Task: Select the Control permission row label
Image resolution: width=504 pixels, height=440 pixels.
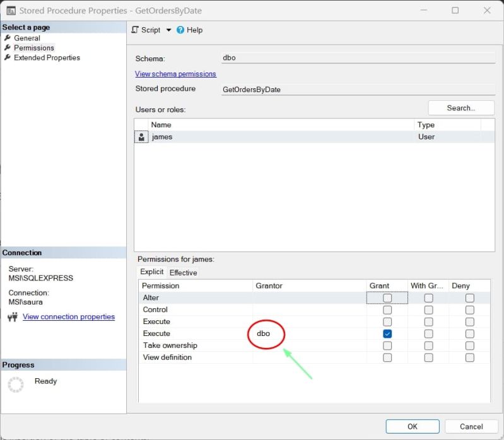Action: (x=155, y=310)
